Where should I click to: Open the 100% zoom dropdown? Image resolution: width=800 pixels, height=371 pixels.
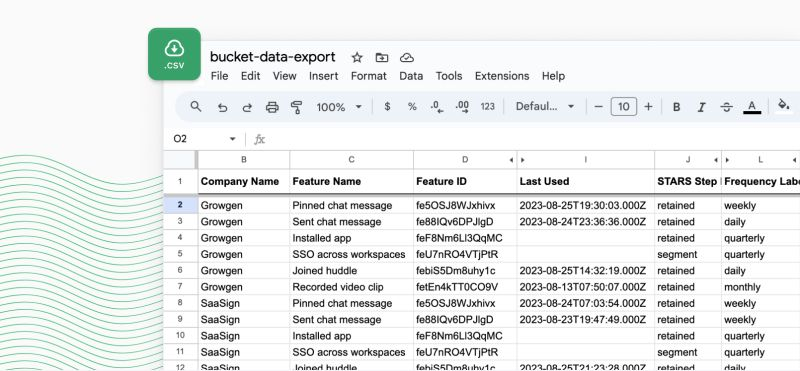pos(339,107)
